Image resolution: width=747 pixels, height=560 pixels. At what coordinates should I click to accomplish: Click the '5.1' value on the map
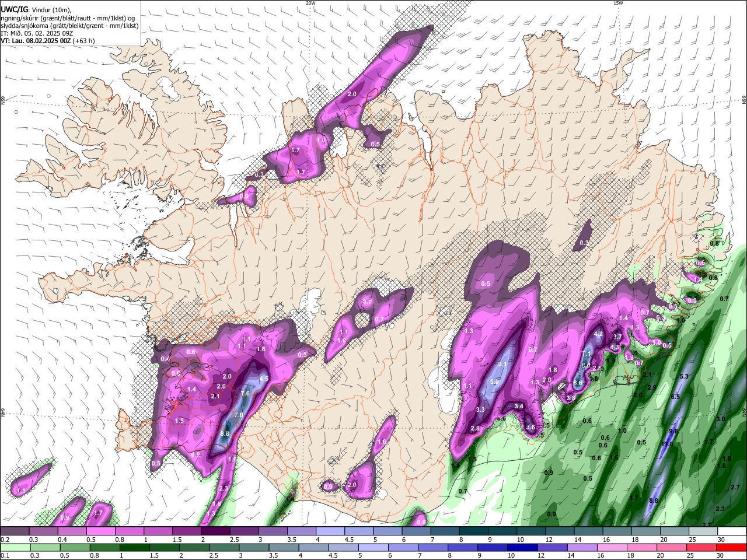click(x=503, y=363)
